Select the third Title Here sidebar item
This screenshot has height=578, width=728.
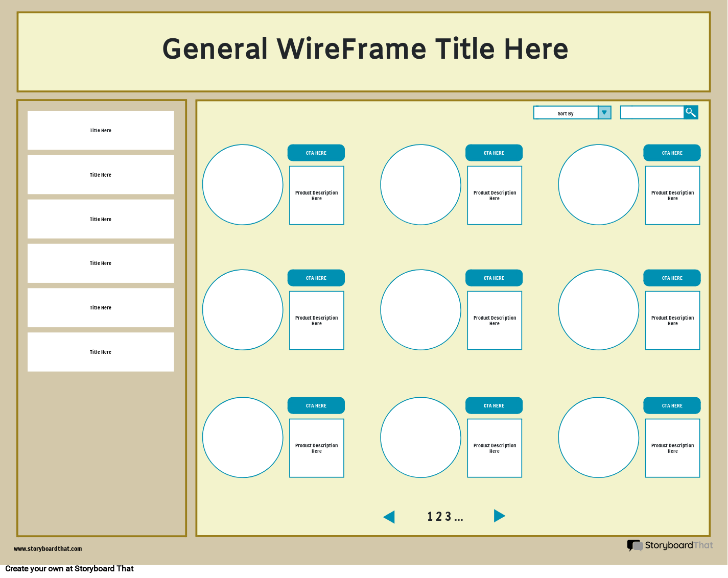[100, 219]
